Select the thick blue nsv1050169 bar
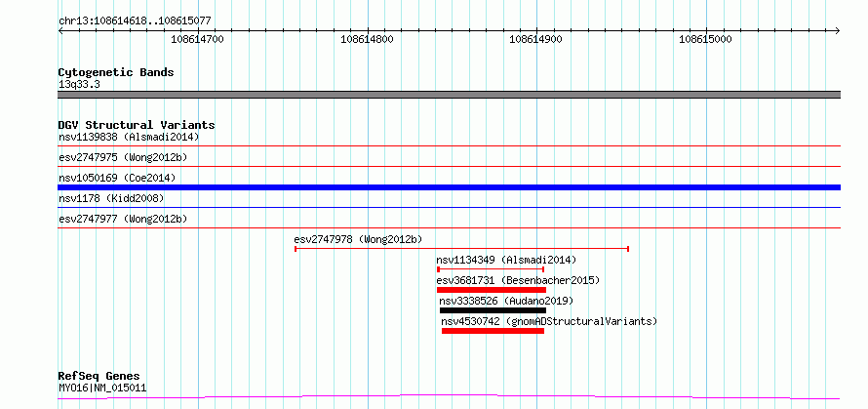 [x=449, y=187]
